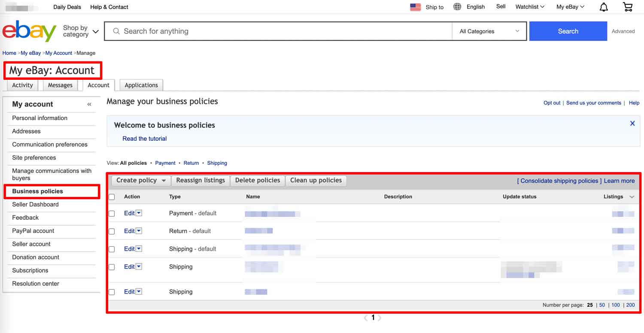Filter view by Payment policies

point(165,163)
